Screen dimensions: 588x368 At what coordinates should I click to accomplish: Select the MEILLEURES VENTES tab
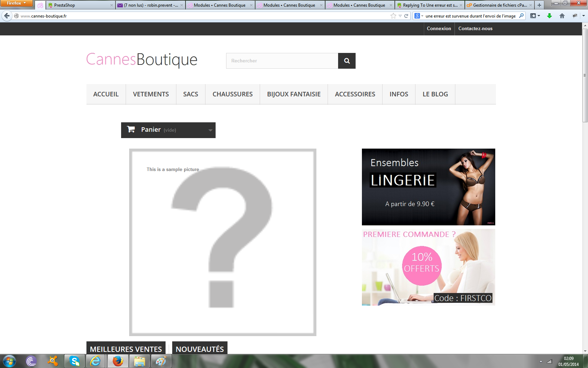coord(126,348)
